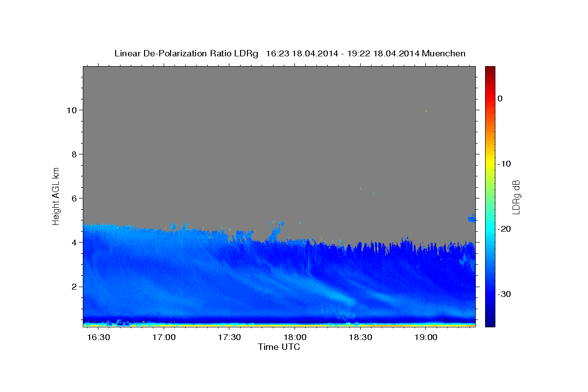Click the height tick label 8
This screenshot has width=588, height=392.
point(74,154)
